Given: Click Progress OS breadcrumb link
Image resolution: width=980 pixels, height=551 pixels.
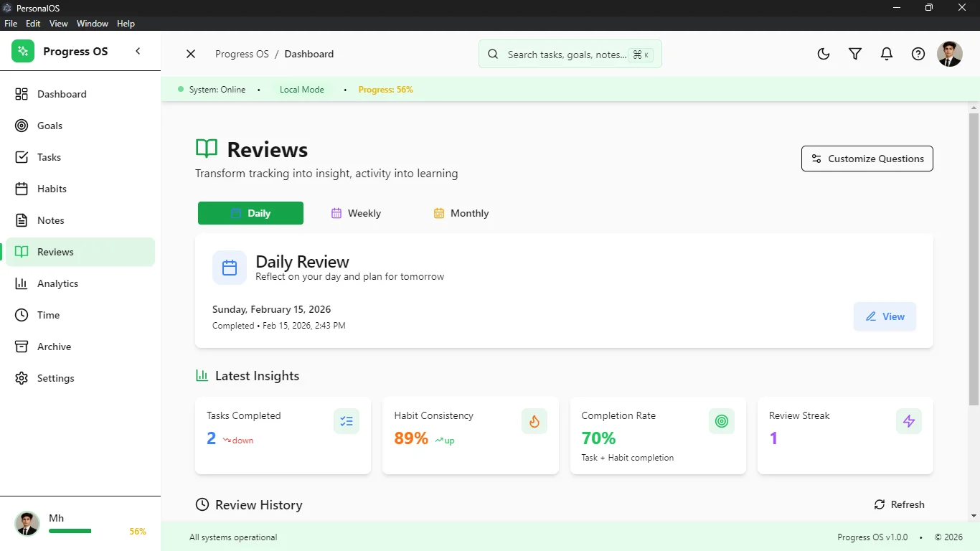Looking at the screenshot, I should [242, 54].
